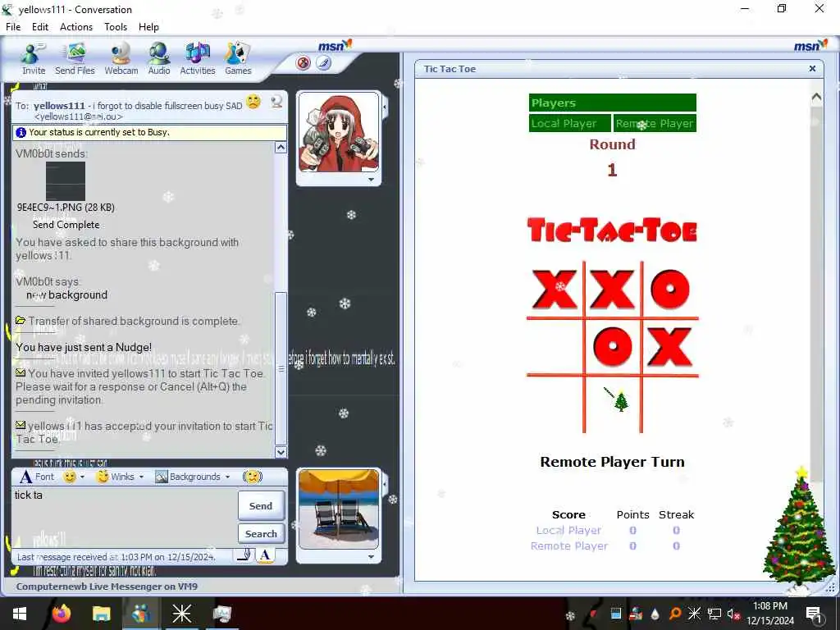This screenshot has width=840, height=630.
Task: Click the contact card icon next to the status
Action: tap(276, 101)
